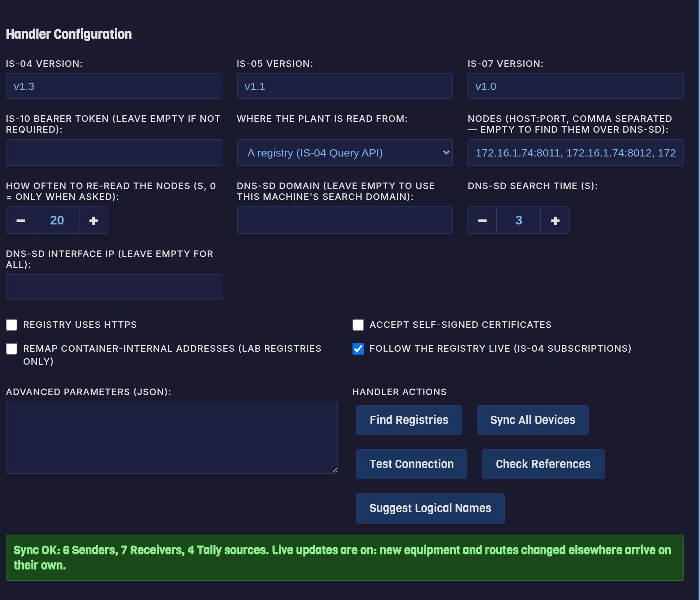Increase DNS-SD search time with plus

pos(555,220)
